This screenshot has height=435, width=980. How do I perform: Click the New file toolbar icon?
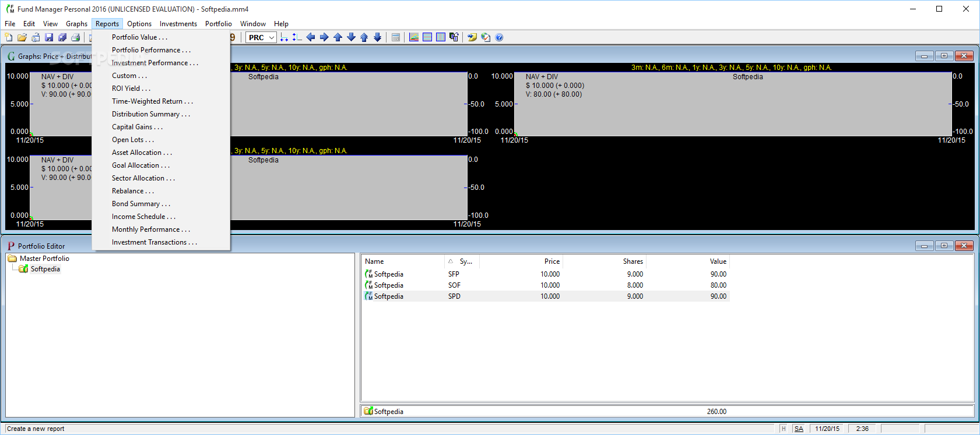[x=9, y=37]
